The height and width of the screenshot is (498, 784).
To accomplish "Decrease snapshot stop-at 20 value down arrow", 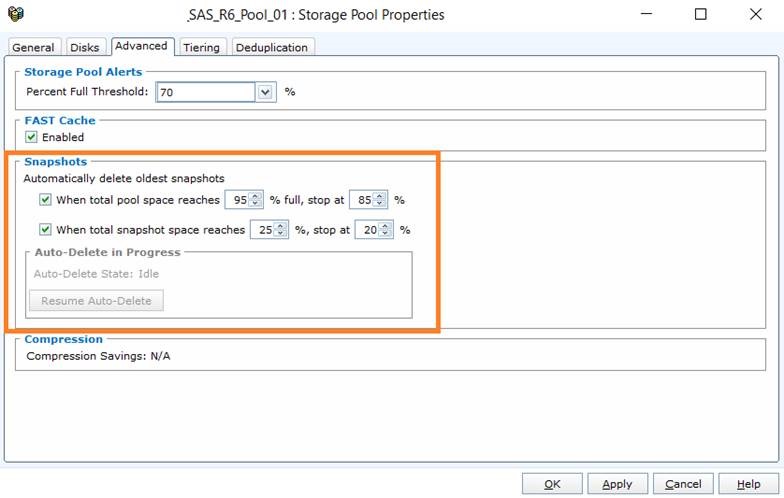I will 385,233.
